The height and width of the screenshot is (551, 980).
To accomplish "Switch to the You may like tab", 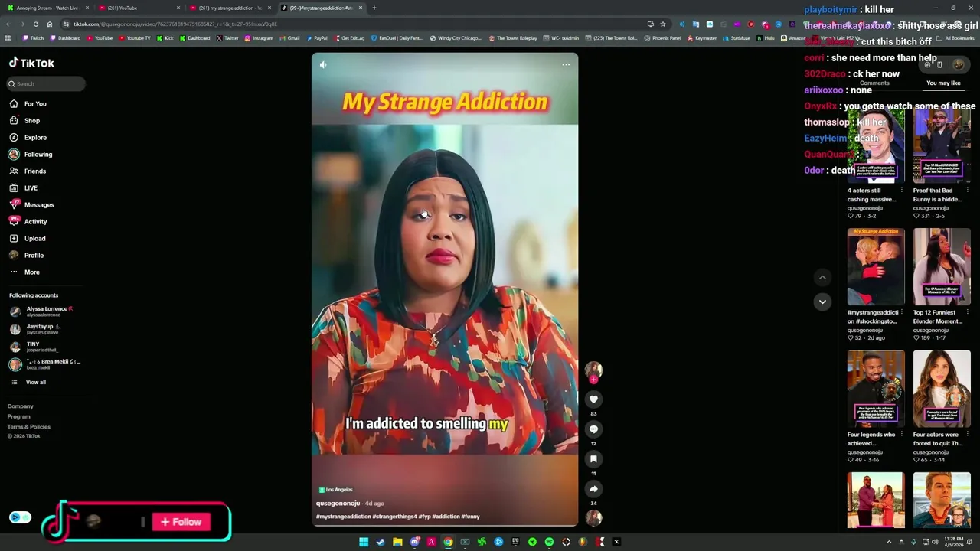I will [943, 83].
